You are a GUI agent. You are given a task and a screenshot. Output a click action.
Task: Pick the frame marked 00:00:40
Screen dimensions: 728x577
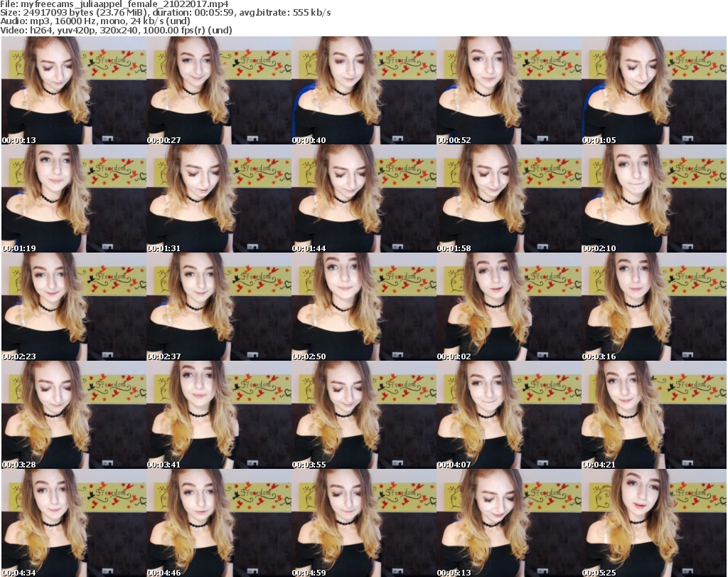point(363,90)
